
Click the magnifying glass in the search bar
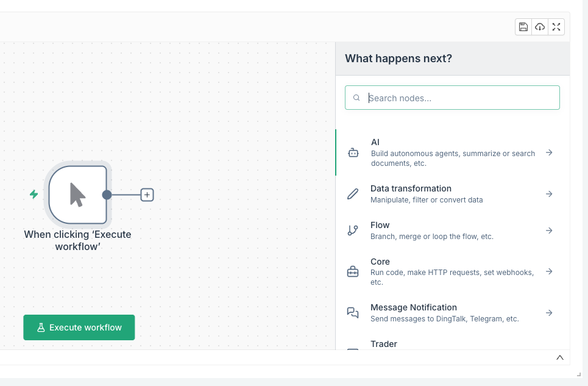(356, 98)
